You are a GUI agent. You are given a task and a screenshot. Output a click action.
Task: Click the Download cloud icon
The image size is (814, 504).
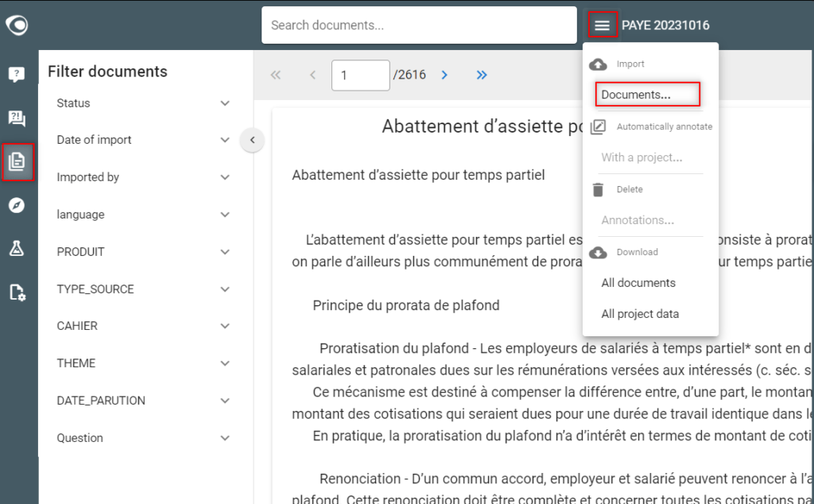point(598,252)
